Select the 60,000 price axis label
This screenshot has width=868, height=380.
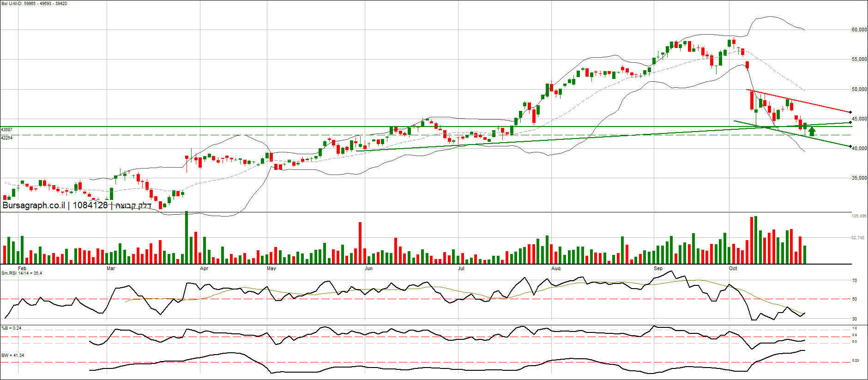859,30
